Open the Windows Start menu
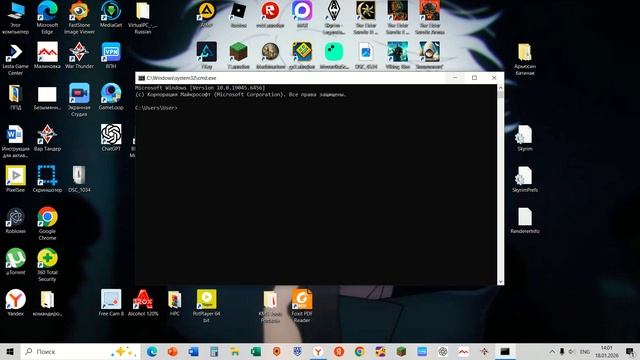 click(x=10, y=351)
